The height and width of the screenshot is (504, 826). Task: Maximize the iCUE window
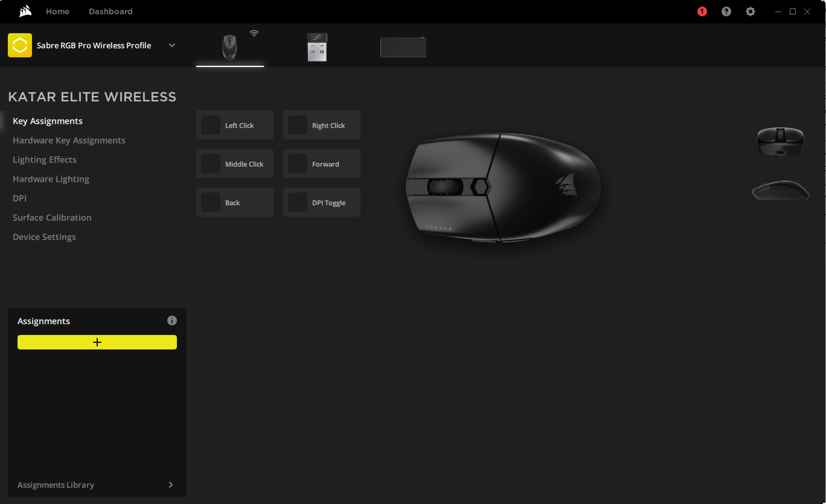point(793,11)
